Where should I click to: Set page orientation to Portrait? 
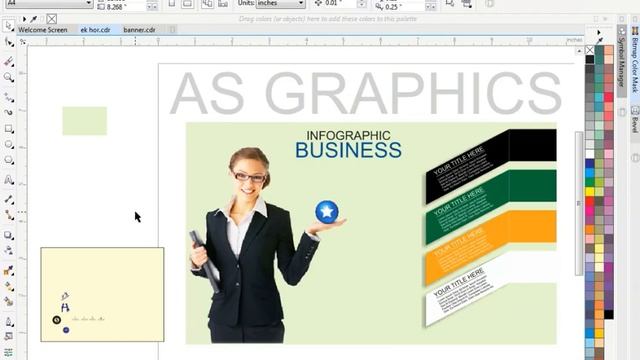[172, 4]
